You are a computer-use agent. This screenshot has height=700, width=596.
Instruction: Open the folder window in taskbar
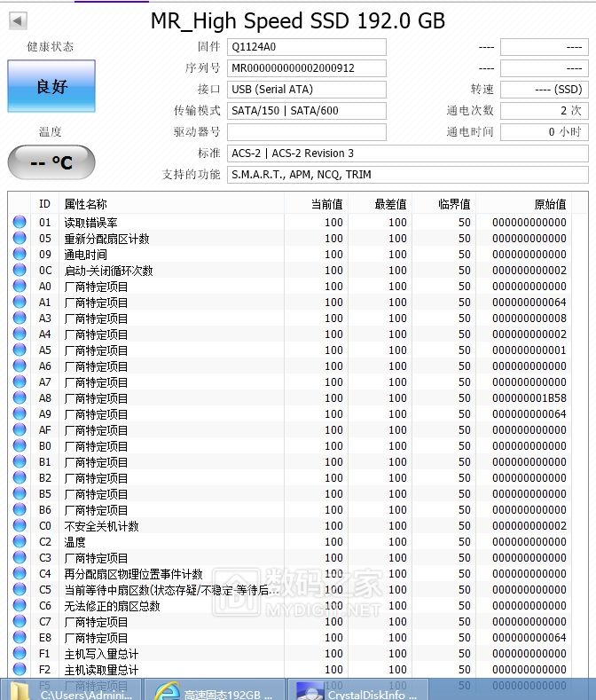click(71, 690)
